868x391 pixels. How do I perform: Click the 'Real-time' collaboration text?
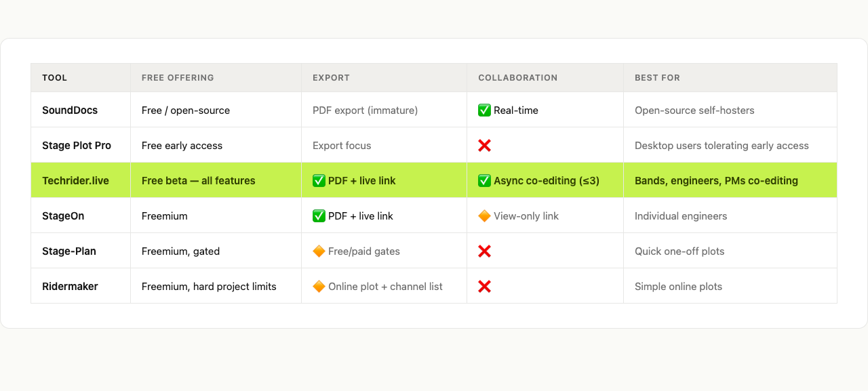(x=516, y=110)
